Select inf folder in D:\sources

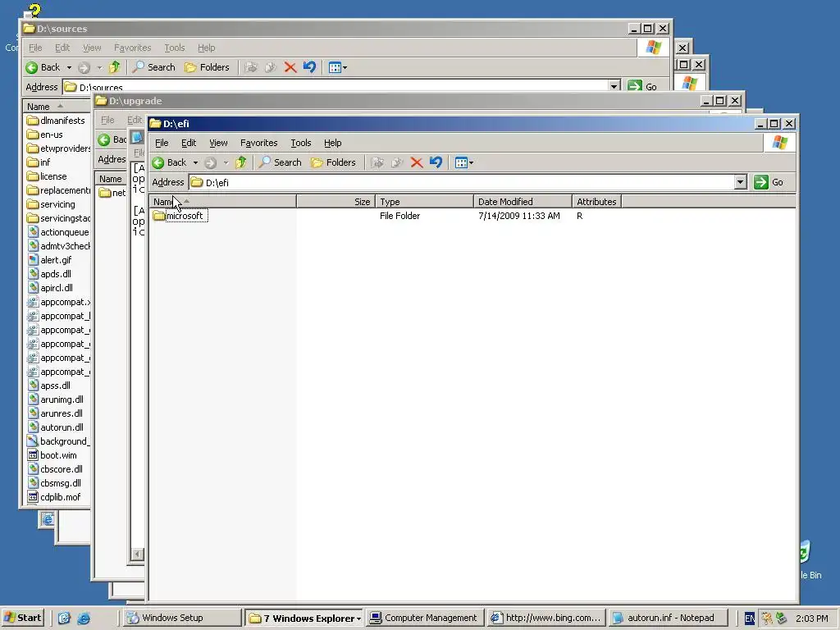point(38,162)
